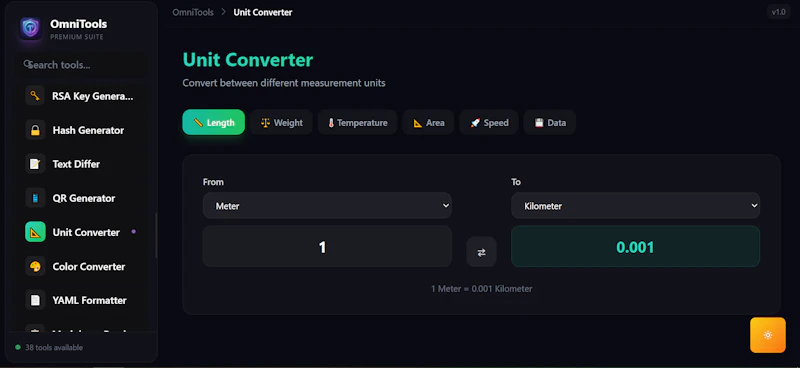This screenshot has width=800, height=368.
Task: Open the From unit dropdown (Meter)
Action: 327,206
